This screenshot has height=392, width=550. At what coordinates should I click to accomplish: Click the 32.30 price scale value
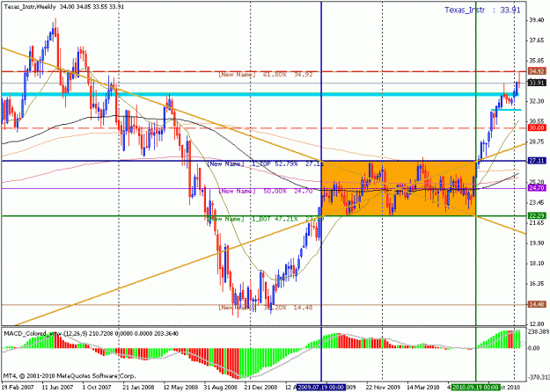point(538,101)
